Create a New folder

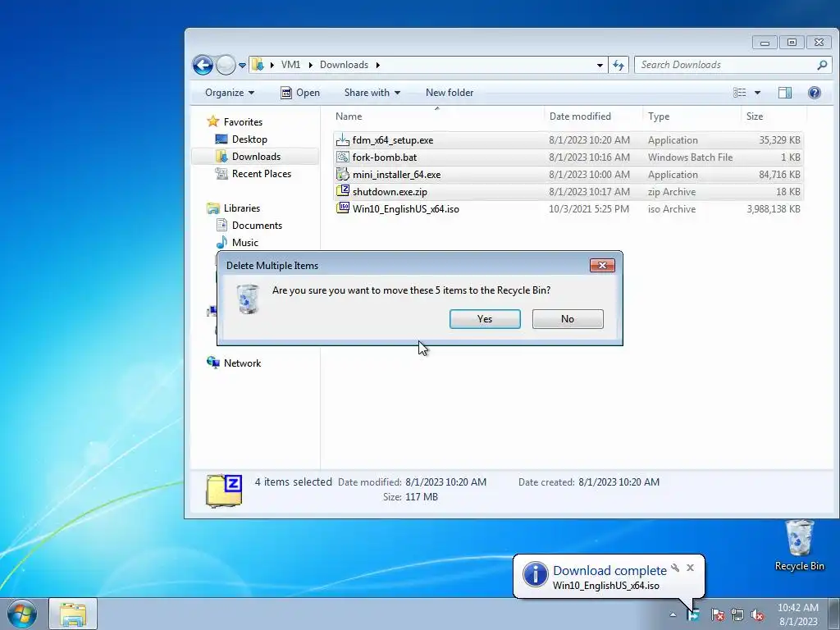(450, 93)
